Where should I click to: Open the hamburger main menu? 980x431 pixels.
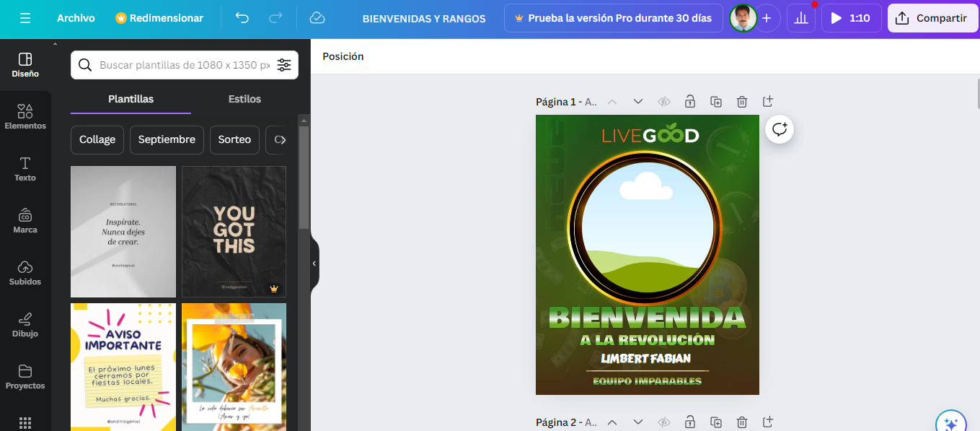coord(25,18)
